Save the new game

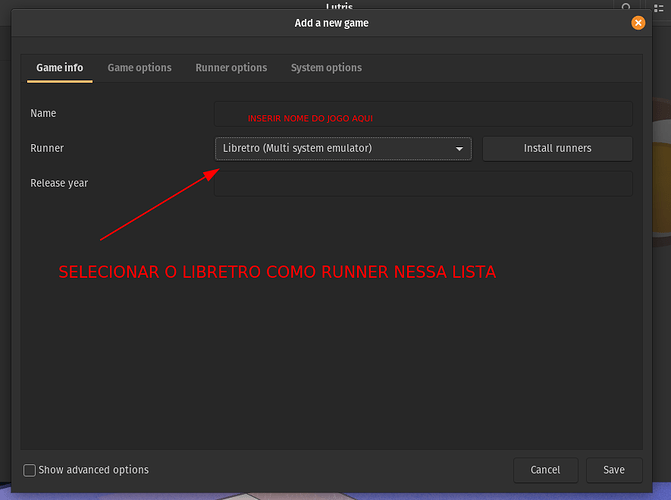point(614,470)
